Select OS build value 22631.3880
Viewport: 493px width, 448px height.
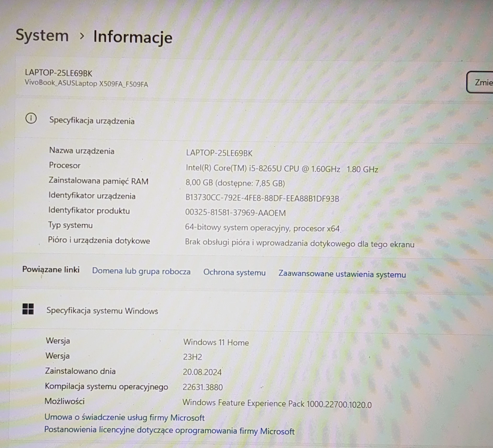pos(203,387)
